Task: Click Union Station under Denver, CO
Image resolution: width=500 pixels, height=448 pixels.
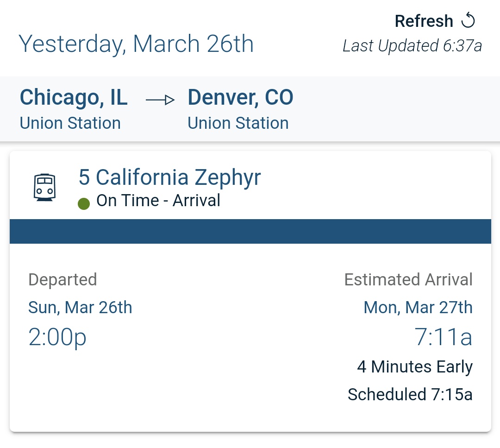Action: click(x=238, y=123)
